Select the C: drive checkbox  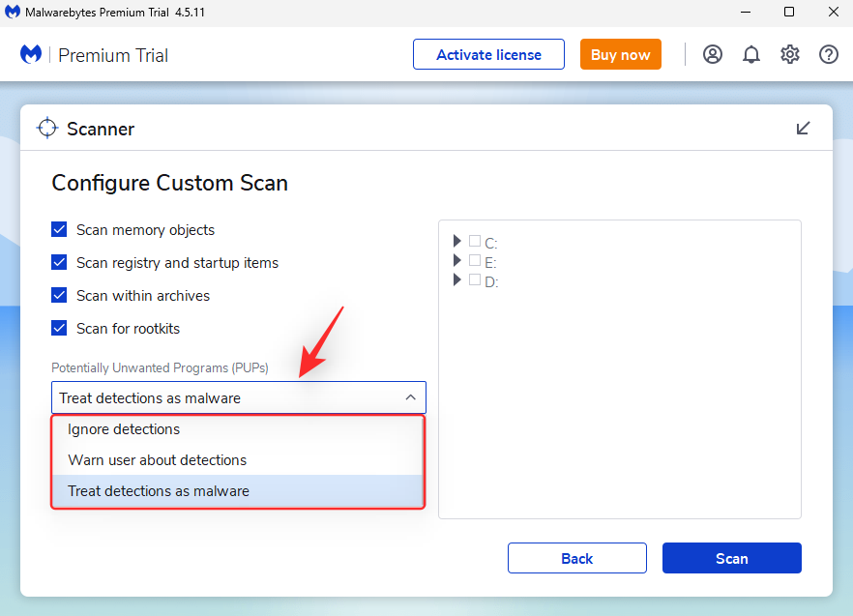[x=475, y=242]
